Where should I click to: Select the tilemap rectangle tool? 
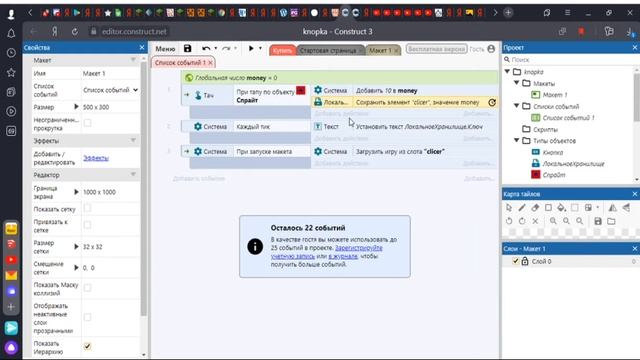click(548, 208)
